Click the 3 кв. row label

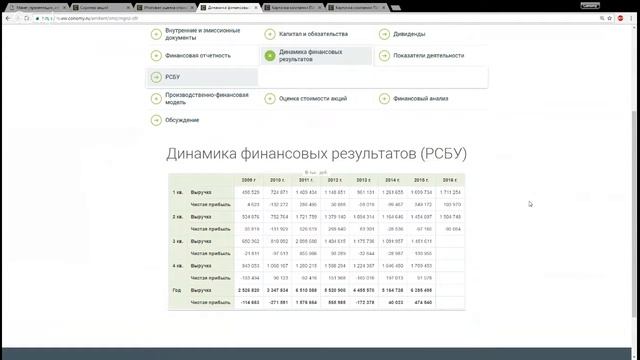[x=178, y=241]
